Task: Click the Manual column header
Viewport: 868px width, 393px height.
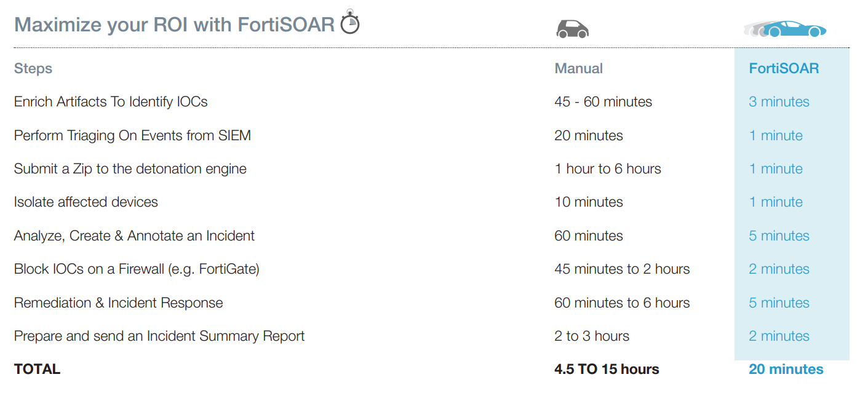Action: pyautogui.click(x=579, y=68)
